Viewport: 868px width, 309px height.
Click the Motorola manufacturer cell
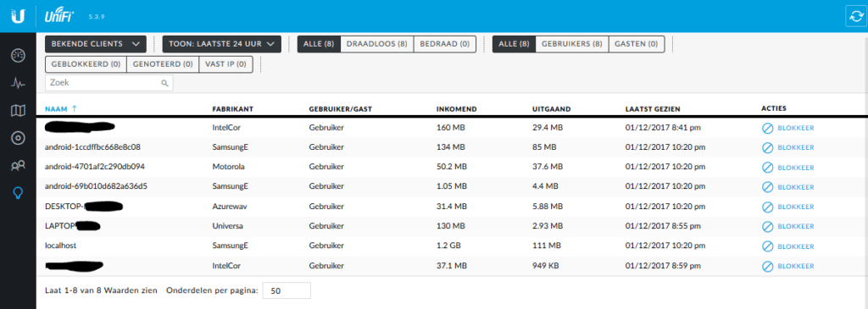[229, 167]
